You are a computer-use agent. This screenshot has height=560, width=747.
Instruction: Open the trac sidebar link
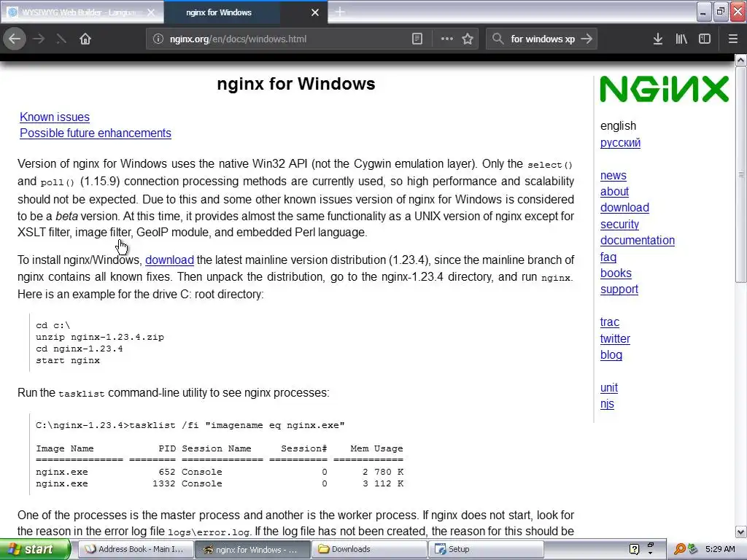pyautogui.click(x=610, y=322)
